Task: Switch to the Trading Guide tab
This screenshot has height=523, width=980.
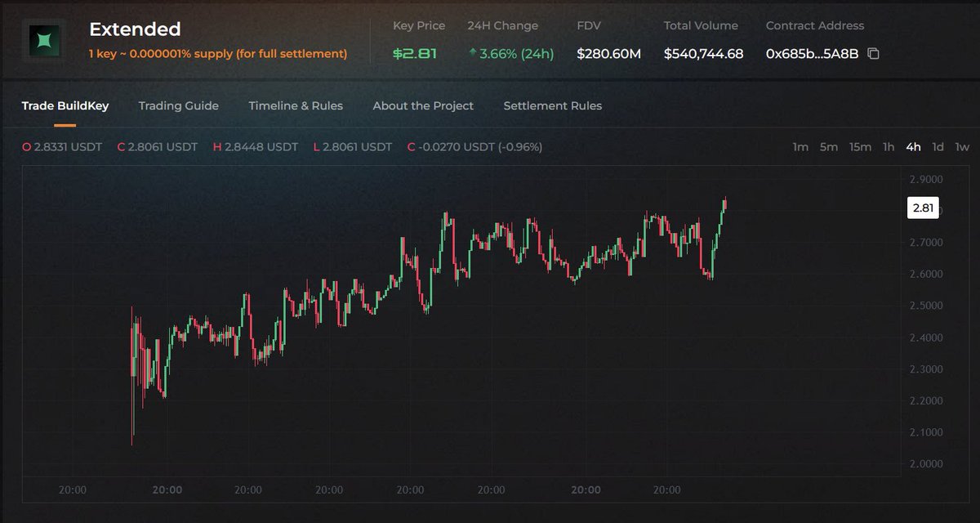Action: (179, 105)
